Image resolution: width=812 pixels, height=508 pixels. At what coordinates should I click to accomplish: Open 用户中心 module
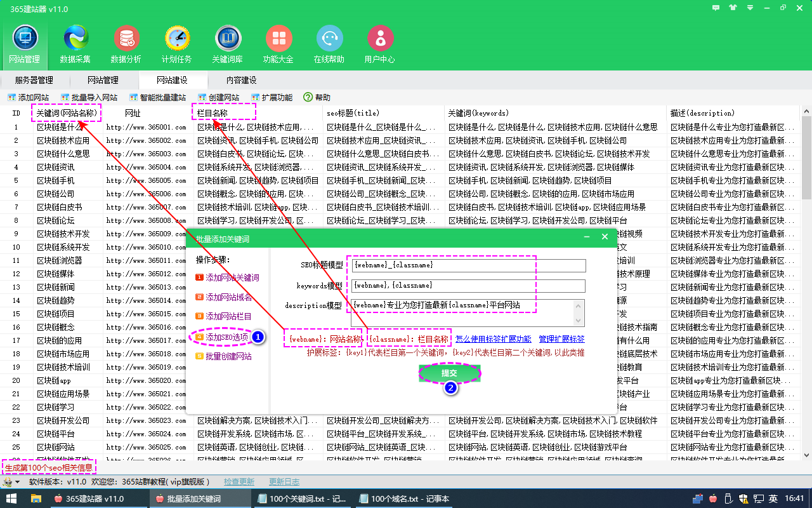(380, 44)
